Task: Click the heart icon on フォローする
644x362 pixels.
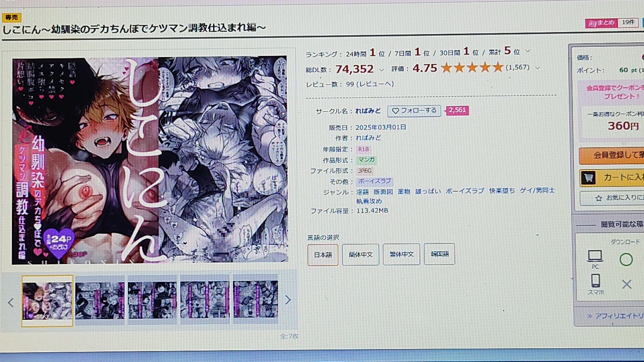Action: (395, 111)
